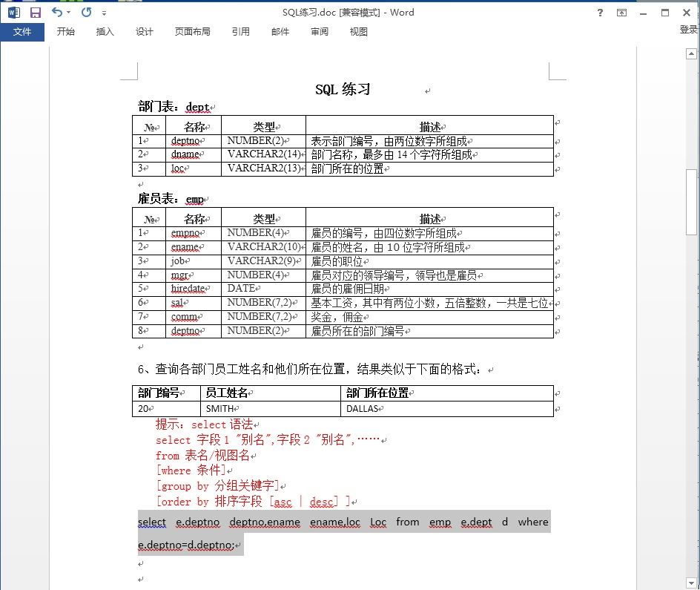Click the scroll up arrow of vertical scrollbar
This screenshot has width=700, height=590.
coord(691,54)
